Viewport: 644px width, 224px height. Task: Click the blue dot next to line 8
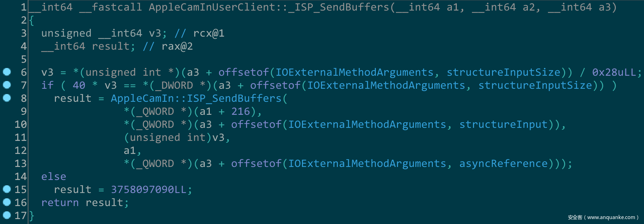(x=7, y=98)
